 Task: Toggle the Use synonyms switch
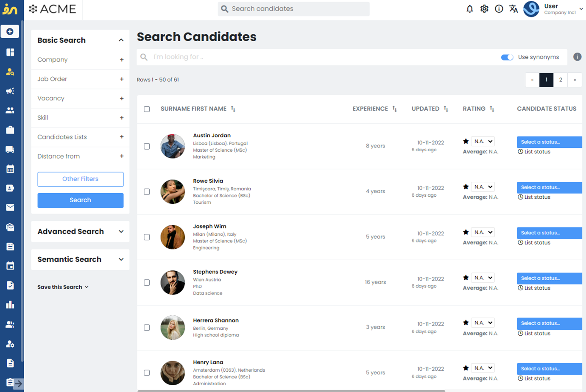pos(507,57)
